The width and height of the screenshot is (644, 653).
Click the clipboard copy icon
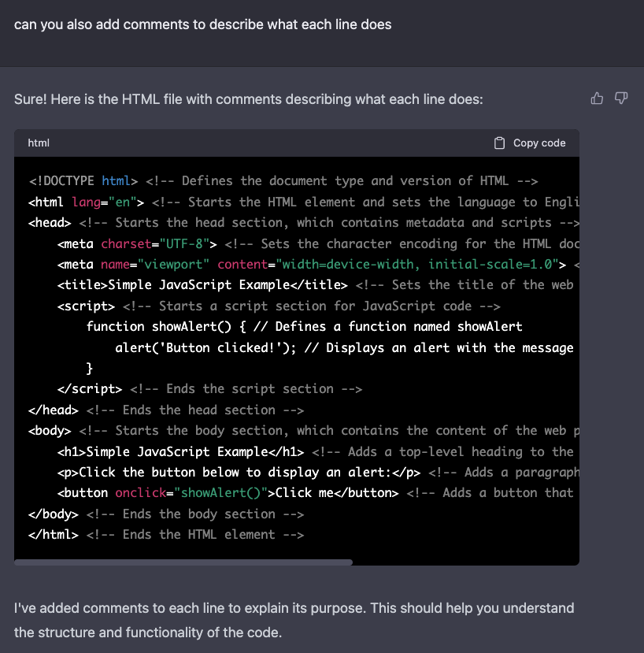pyautogui.click(x=499, y=143)
